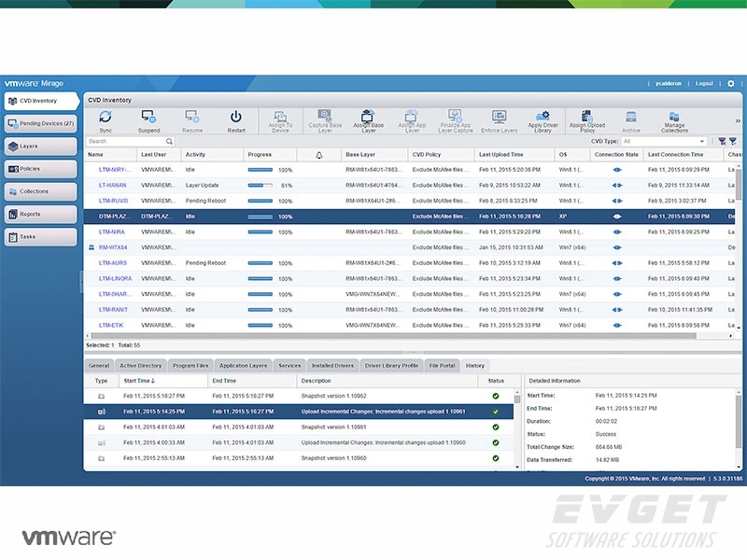This screenshot has height=560, width=747.
Task: Open the LTM-AURS device link
Action: click(113, 263)
